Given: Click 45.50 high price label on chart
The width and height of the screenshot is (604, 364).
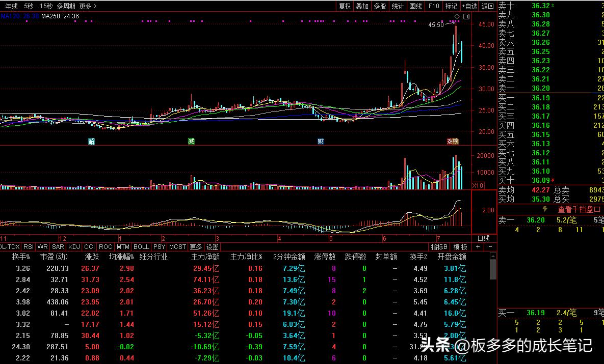Looking at the screenshot, I should 436,24.
